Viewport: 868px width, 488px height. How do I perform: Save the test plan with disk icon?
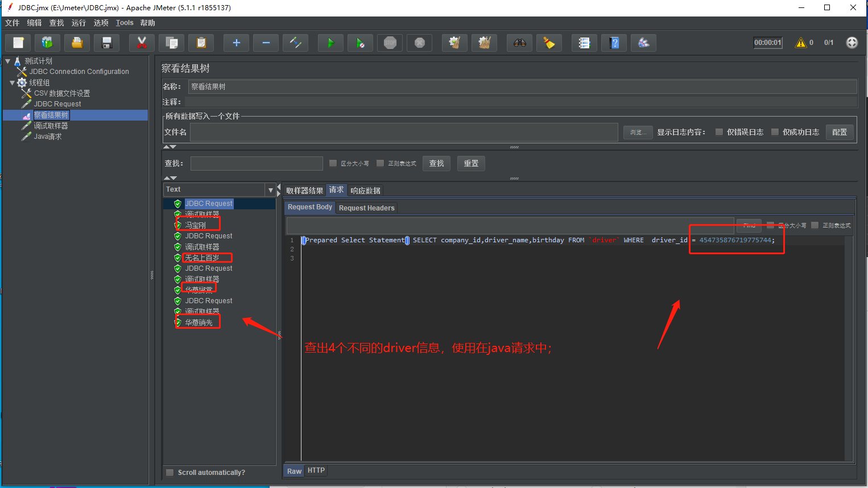coord(106,43)
